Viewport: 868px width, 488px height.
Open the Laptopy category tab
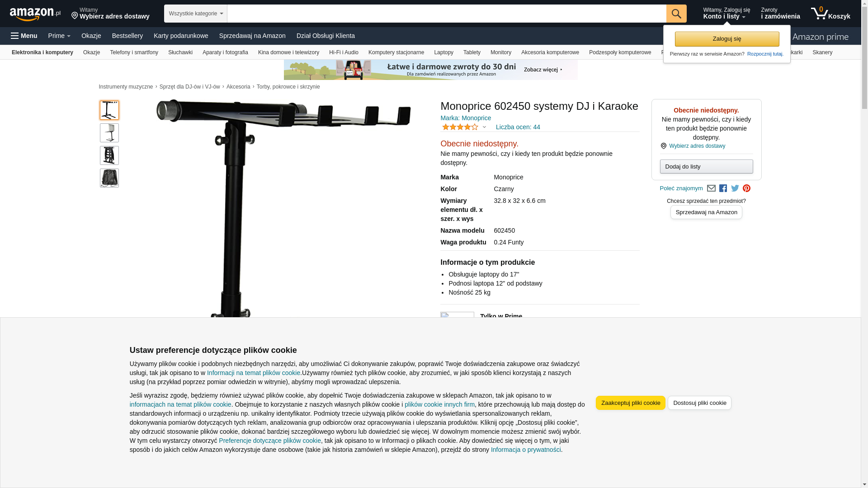click(x=443, y=52)
